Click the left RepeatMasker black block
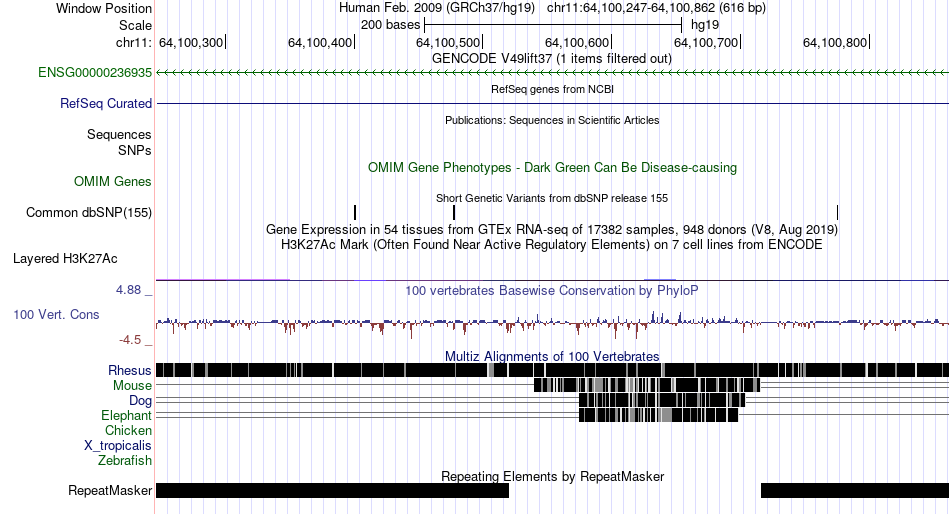This screenshot has width=950, height=514. 333,490
